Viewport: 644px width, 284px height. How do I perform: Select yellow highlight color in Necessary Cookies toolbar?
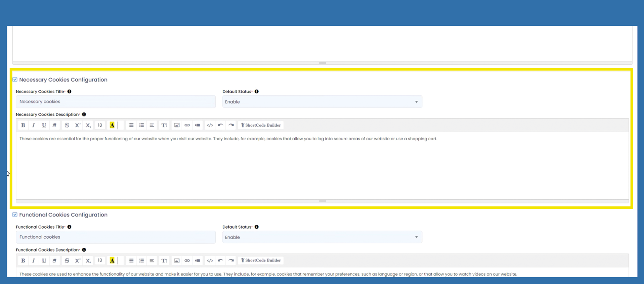pyautogui.click(x=112, y=125)
